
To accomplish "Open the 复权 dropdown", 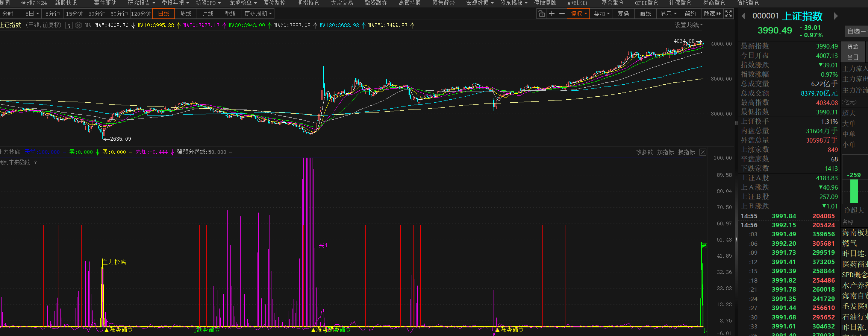I will tap(579, 14).
